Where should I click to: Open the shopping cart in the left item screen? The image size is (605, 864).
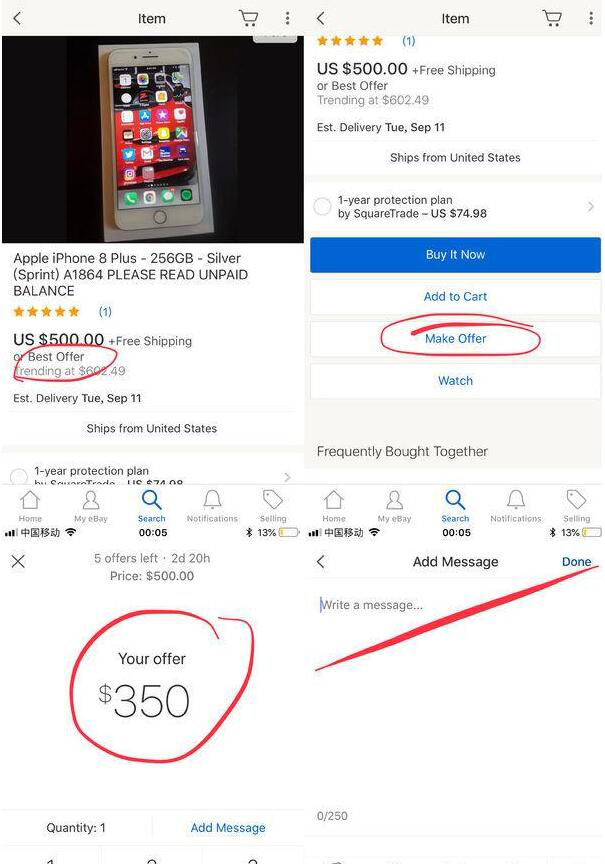249,18
